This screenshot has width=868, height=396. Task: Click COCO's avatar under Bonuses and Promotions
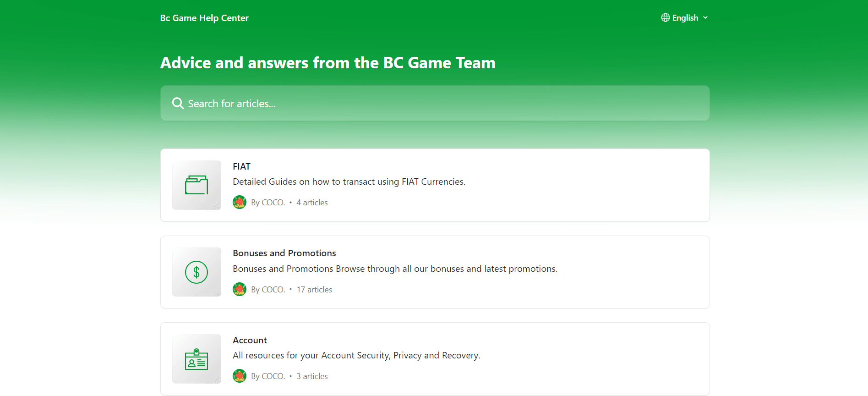click(x=239, y=289)
